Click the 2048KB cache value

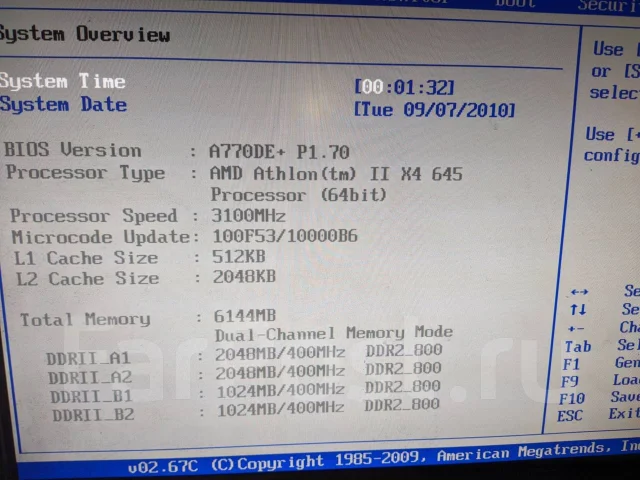(244, 277)
